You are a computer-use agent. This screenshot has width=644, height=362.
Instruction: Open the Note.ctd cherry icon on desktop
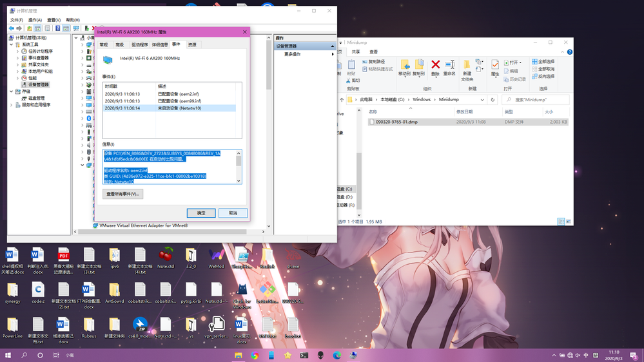point(166,258)
